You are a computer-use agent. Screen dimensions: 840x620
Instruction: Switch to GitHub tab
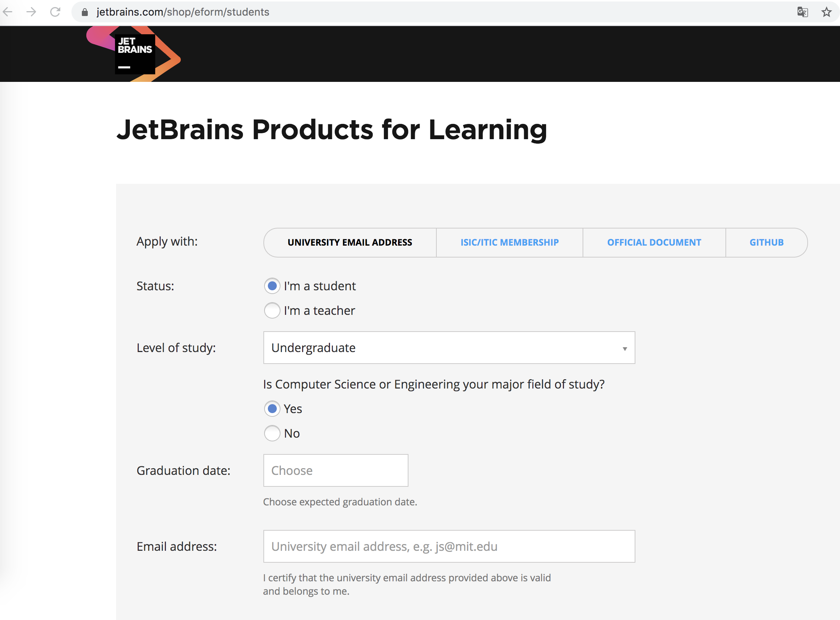coord(766,242)
